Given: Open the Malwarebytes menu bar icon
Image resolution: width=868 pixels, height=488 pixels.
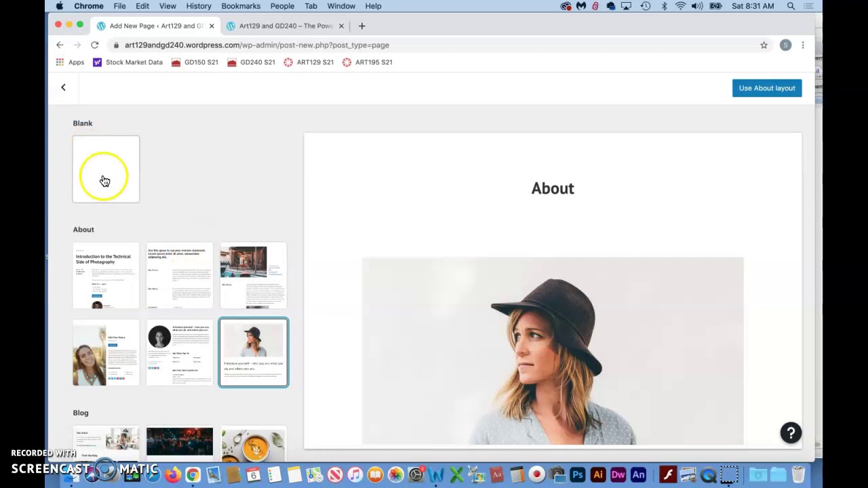Looking at the screenshot, I should (581, 6).
